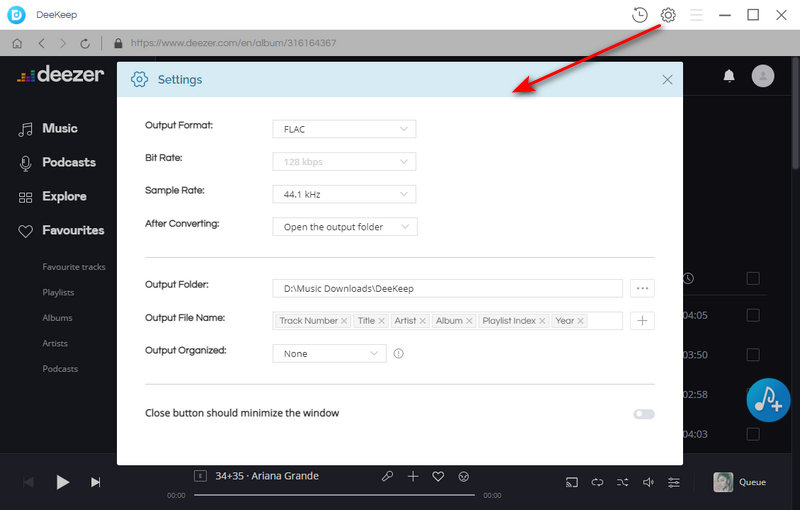The width and height of the screenshot is (800, 510).
Task: Click the Deezer logo
Action: tap(60, 74)
